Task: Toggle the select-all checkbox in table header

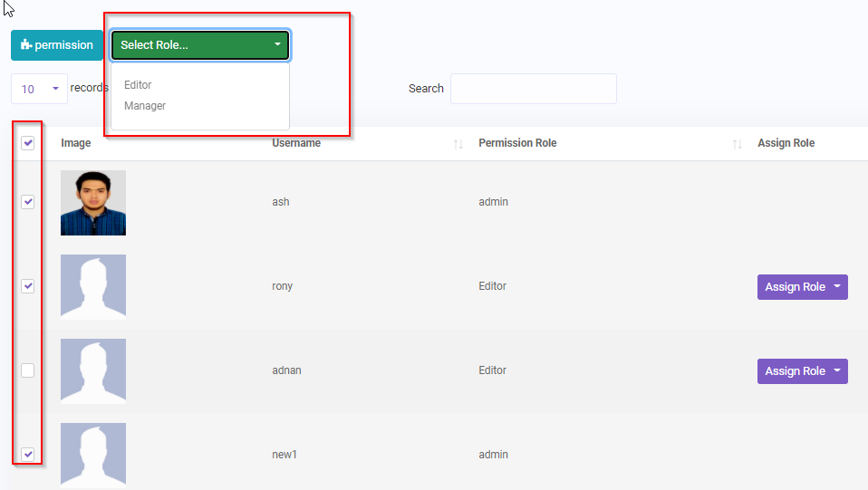Action: (x=27, y=143)
